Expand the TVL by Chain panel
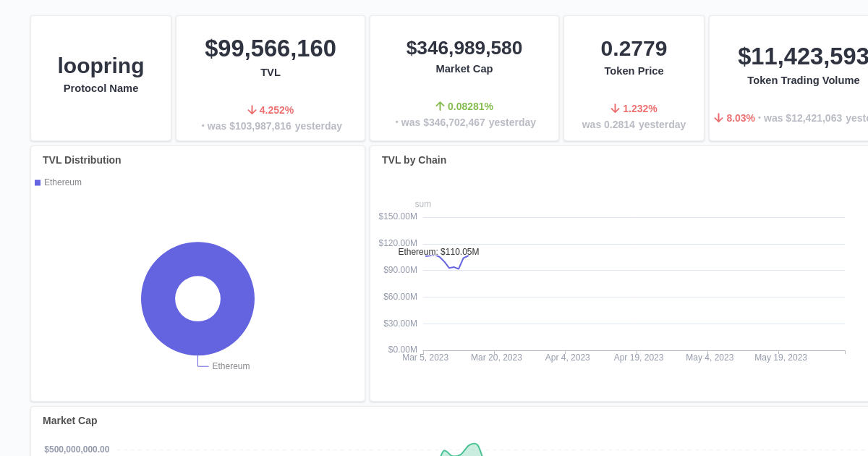The width and height of the screenshot is (868, 456). [x=414, y=160]
